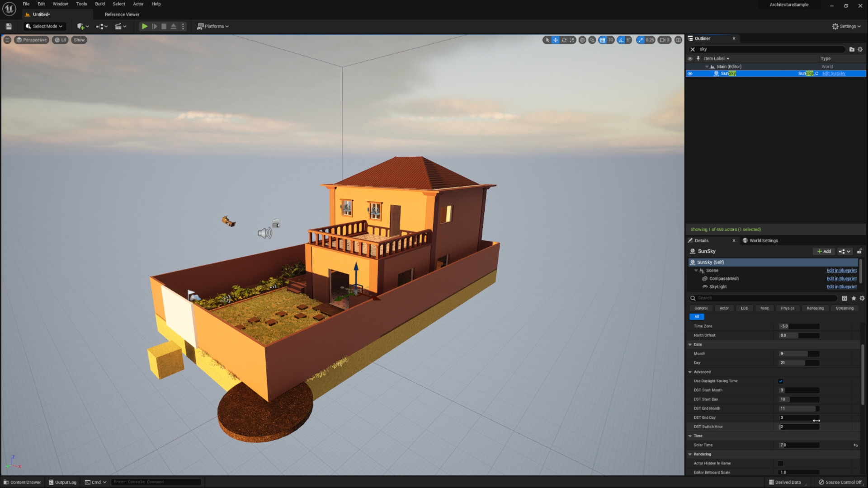
Task: Click the Month value slider field
Action: [x=799, y=354]
